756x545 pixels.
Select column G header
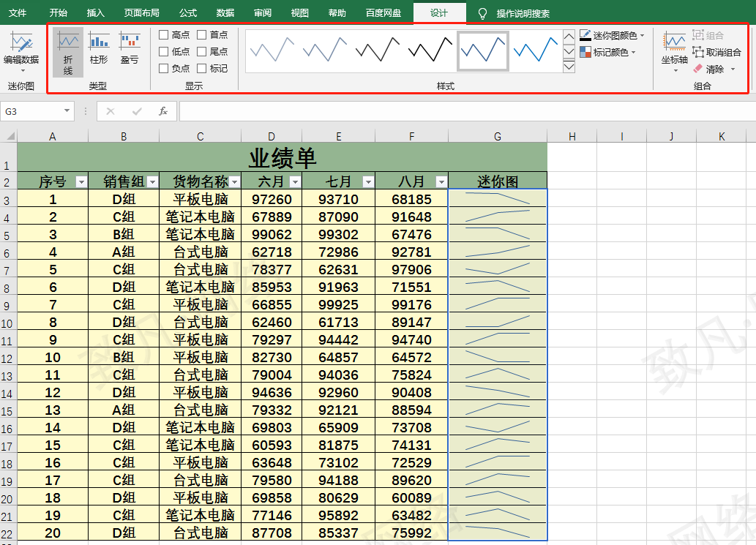(x=498, y=136)
